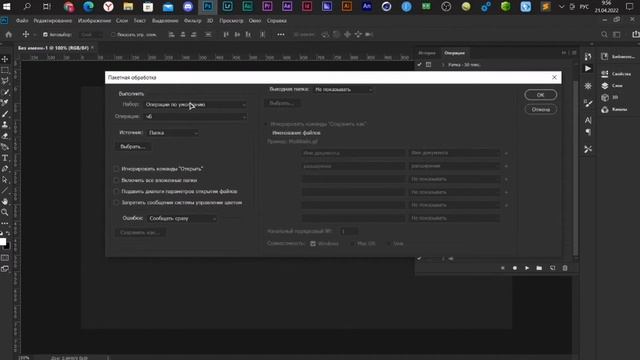Open the 'Операция' action dropdown
Screen dimensions: 640x360
[196, 117]
